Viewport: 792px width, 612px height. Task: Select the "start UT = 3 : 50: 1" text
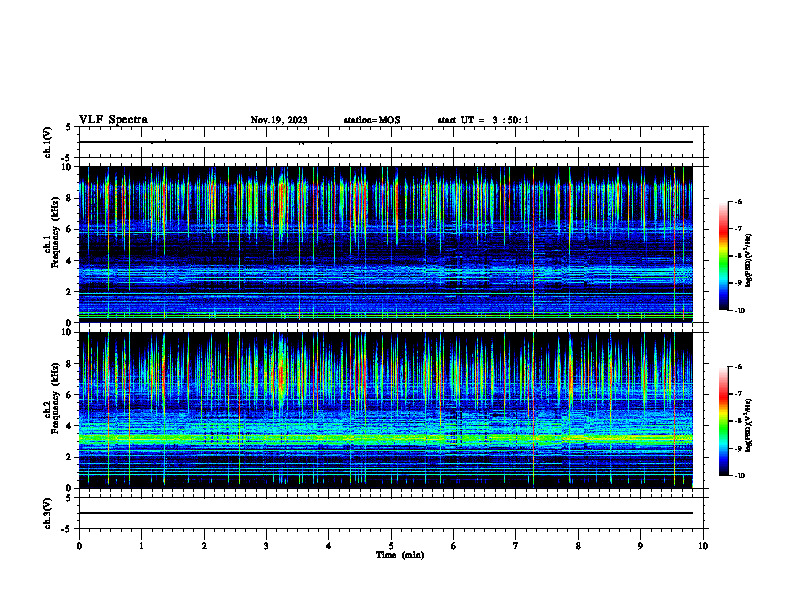[x=483, y=120]
